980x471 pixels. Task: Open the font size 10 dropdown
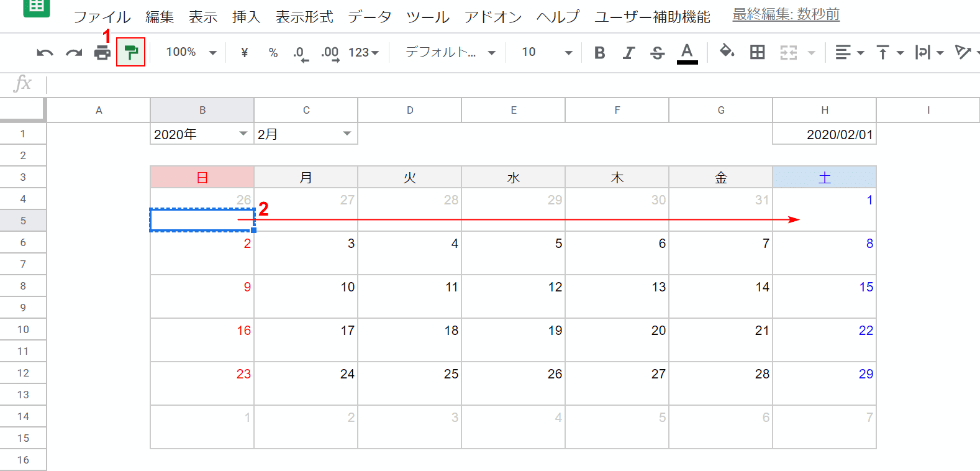[x=547, y=52]
